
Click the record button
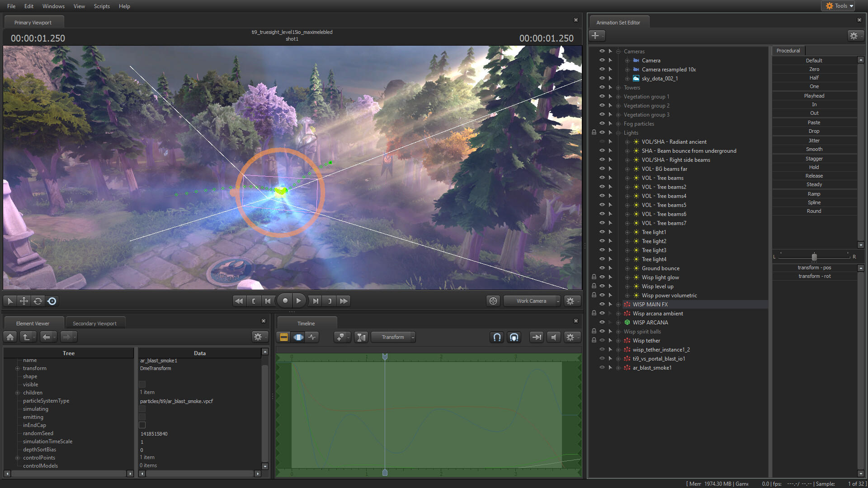coord(285,300)
